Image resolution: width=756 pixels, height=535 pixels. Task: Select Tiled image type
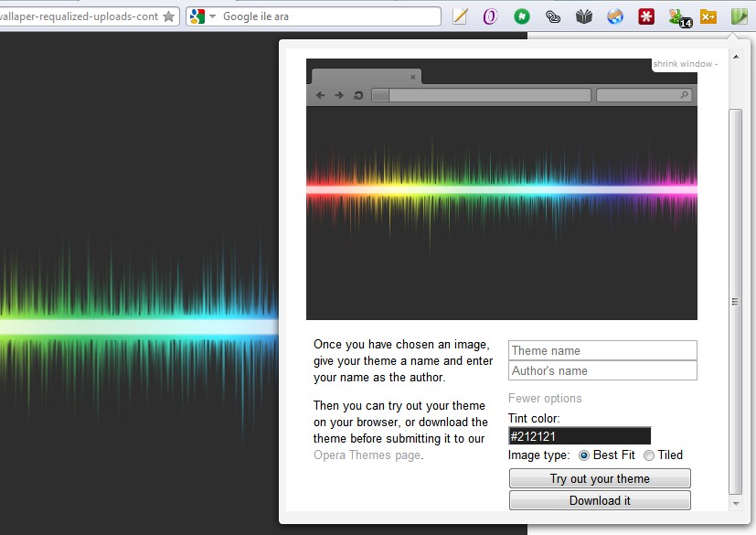tap(649, 455)
